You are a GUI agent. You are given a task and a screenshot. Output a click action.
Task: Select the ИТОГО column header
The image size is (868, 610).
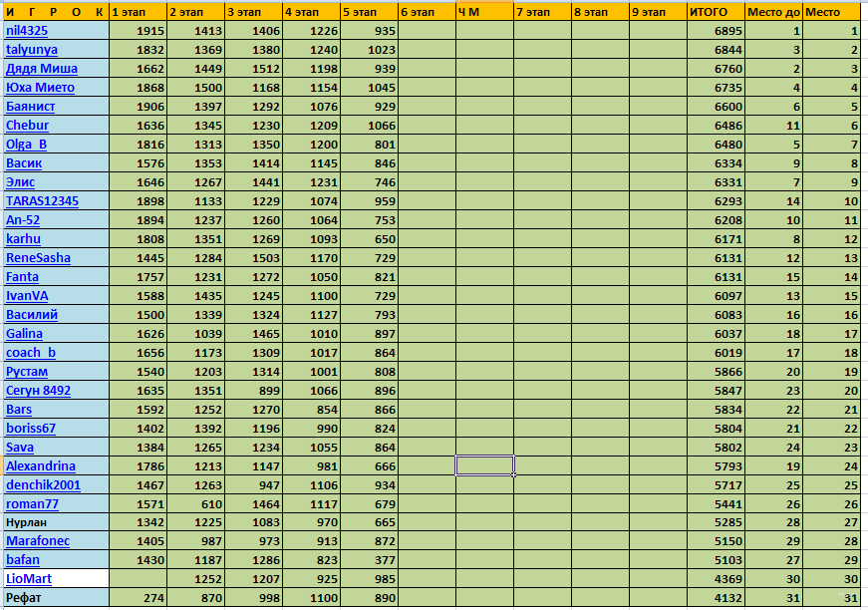click(x=716, y=12)
